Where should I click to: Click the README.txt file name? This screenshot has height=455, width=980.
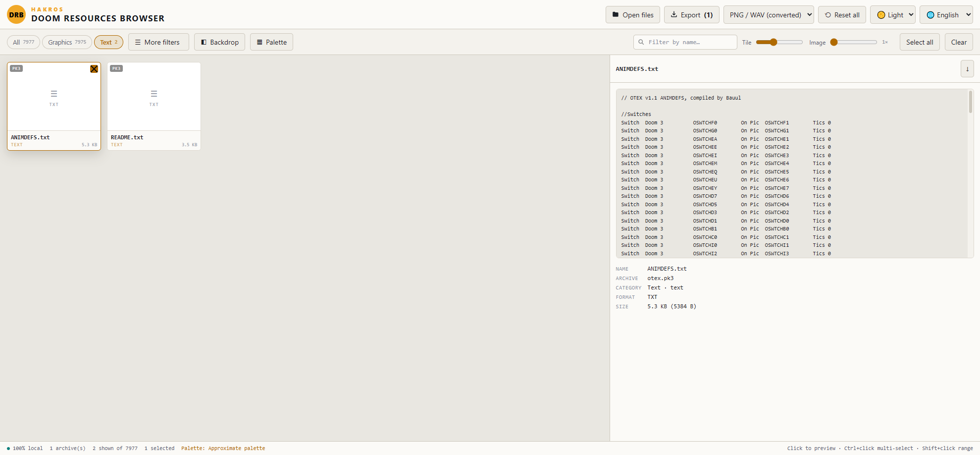coord(127,137)
